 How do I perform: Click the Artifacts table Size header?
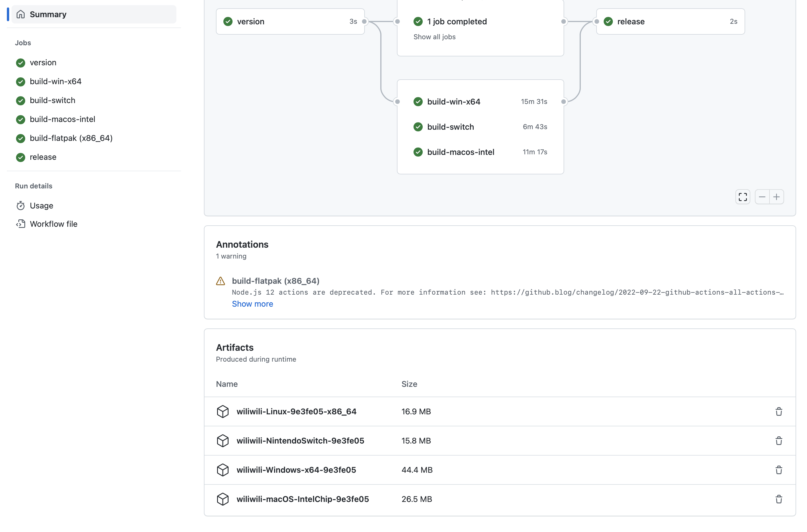(409, 384)
